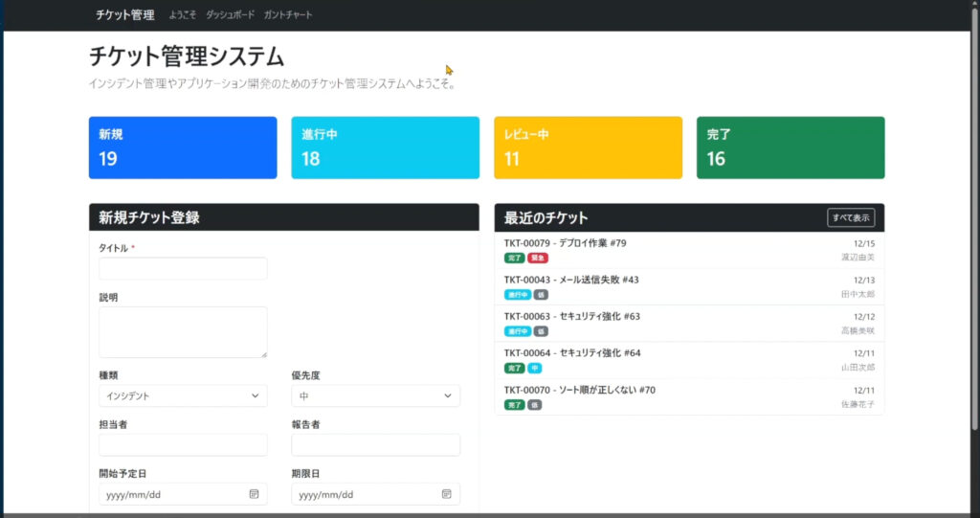Click the 低 badge on TKT-00070
The width and height of the screenshot is (980, 518).
(x=535, y=405)
